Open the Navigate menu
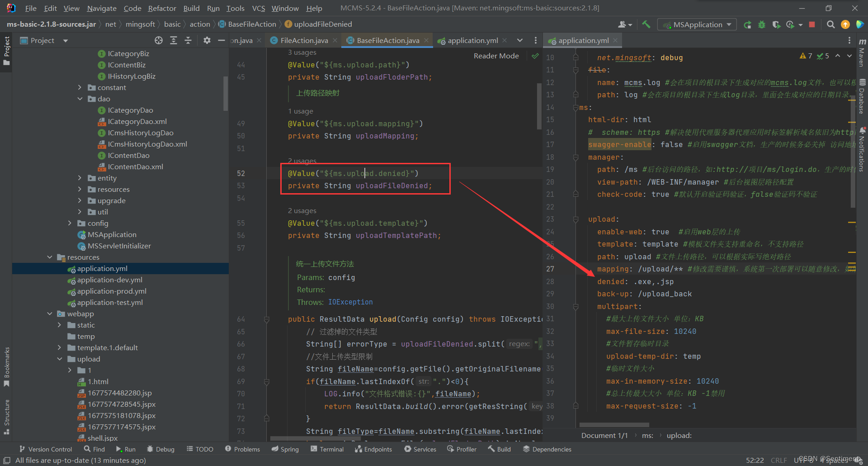Screen dimensions: 868x466 [x=101, y=8]
